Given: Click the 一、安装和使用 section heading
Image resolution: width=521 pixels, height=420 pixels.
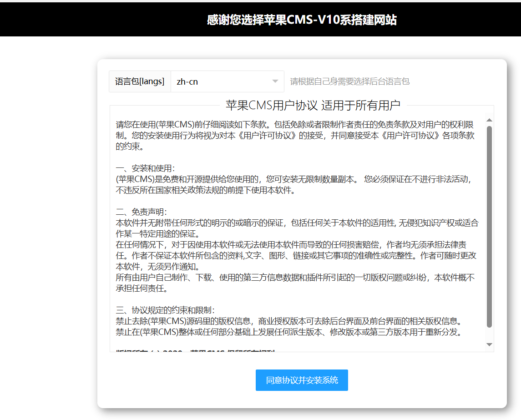Looking at the screenshot, I should point(145,168).
